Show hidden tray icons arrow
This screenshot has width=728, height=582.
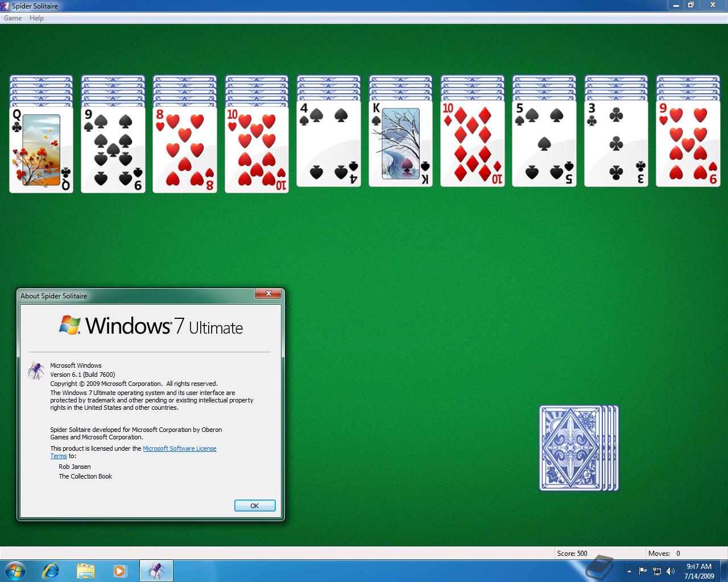click(630, 571)
